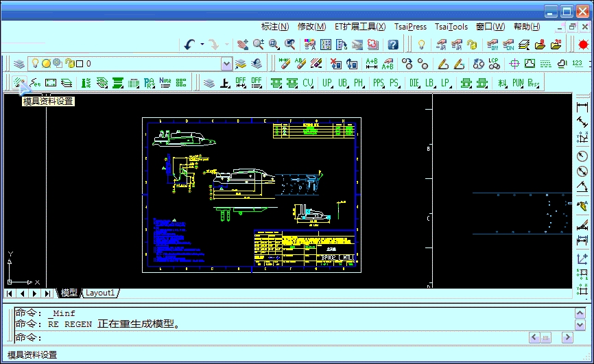Open the folder icon marked 加
This screenshot has height=364, width=594.
556,45
